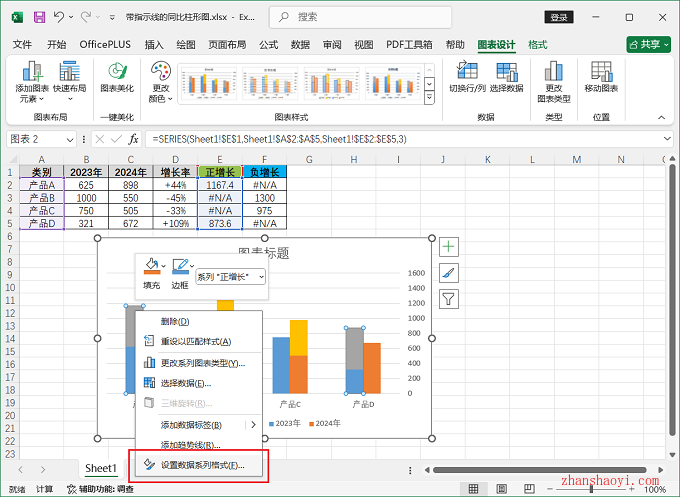The image size is (680, 497).
Task: Open the chart filters funnel button
Action: (449, 298)
